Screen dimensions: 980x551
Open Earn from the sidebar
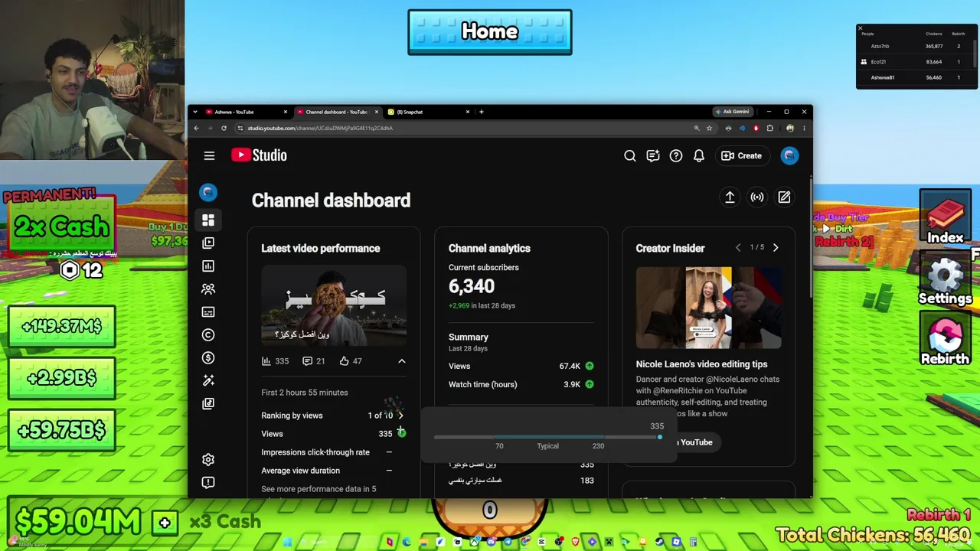[x=208, y=358]
